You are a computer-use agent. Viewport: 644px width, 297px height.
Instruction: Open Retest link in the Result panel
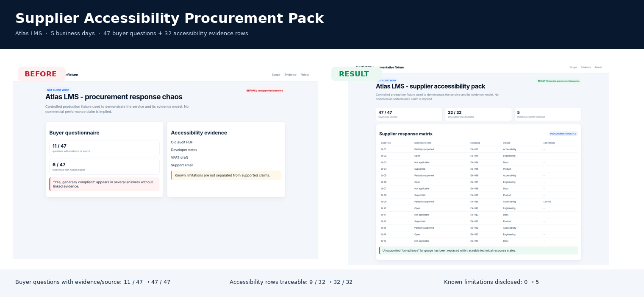click(598, 67)
